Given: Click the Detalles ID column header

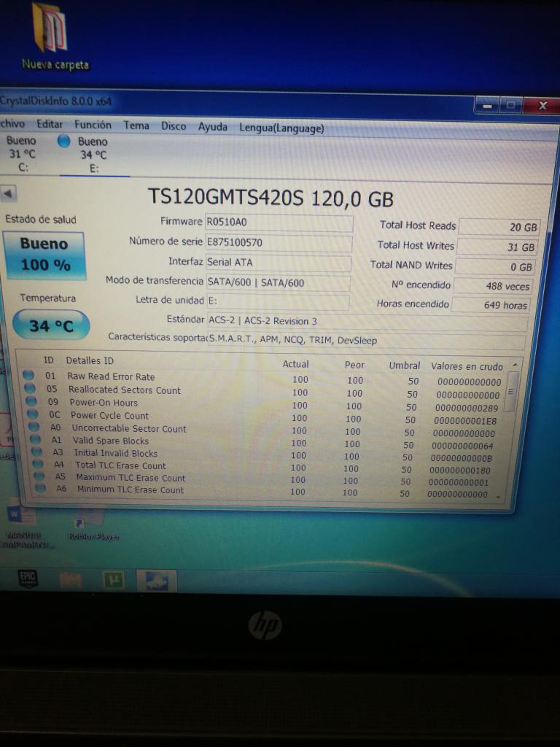Looking at the screenshot, I should 90,360.
